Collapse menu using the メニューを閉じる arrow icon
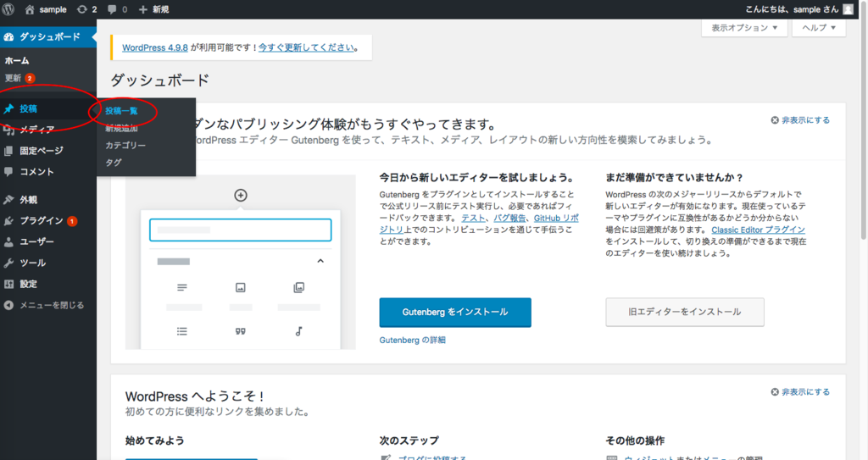The height and width of the screenshot is (460, 868). coord(8,305)
